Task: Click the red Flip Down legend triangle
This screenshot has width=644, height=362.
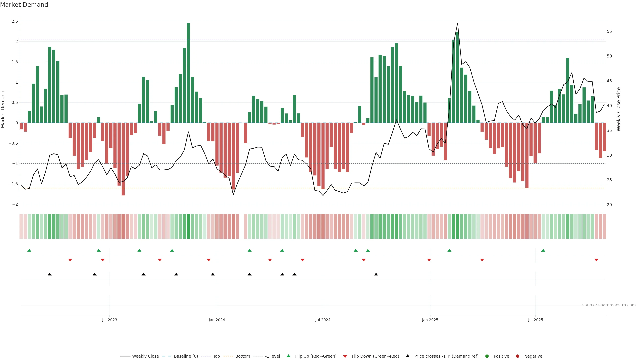Action: [345, 356]
